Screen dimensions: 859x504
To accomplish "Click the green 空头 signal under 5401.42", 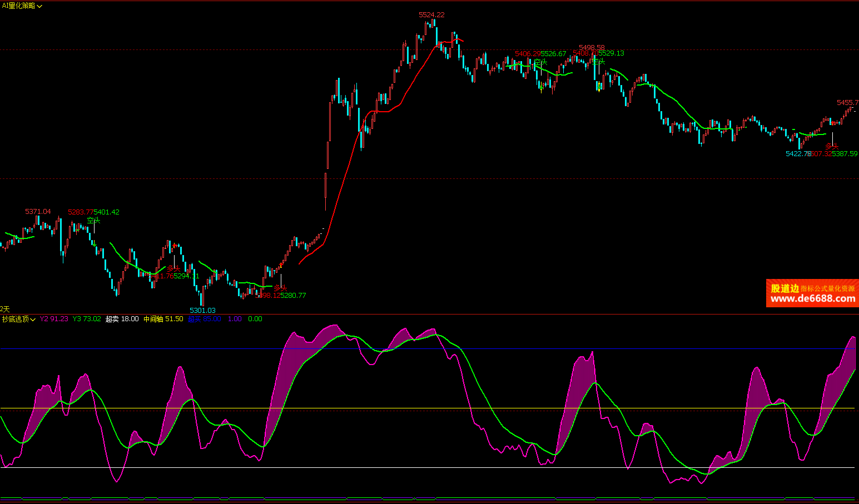I will (94, 221).
